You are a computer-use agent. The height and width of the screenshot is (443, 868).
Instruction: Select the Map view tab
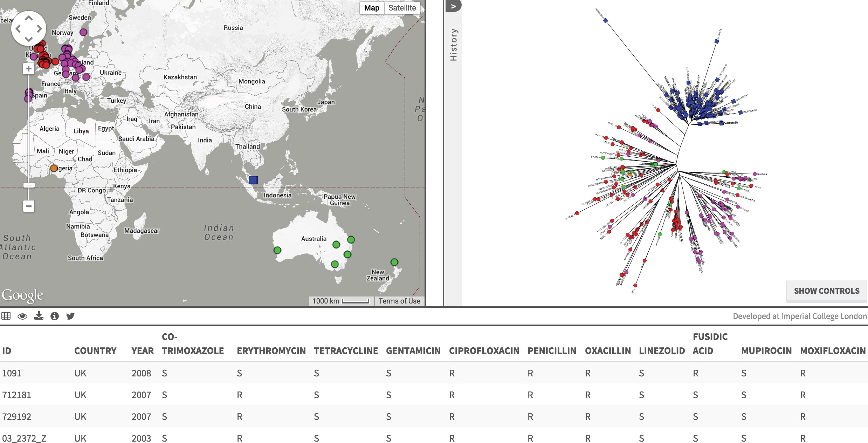[372, 8]
